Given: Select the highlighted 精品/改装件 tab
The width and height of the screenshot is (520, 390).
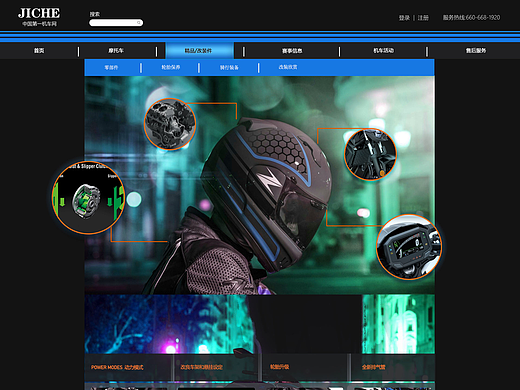Looking at the screenshot, I should point(199,51).
